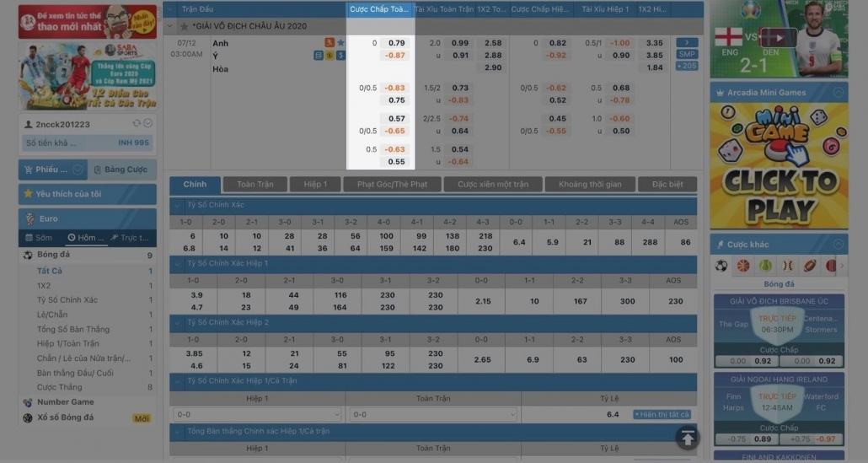Select the baseball icon in Cược khác
The image size is (868, 463).
coord(787,266)
